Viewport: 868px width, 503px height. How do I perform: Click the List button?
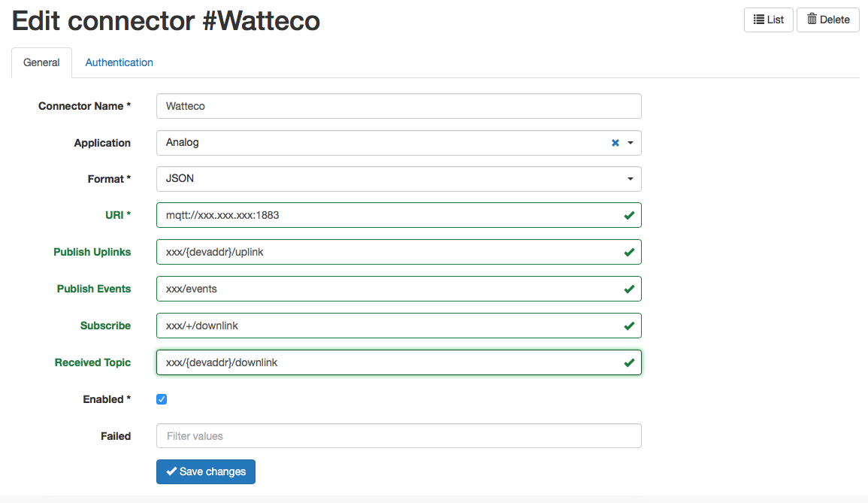point(768,20)
